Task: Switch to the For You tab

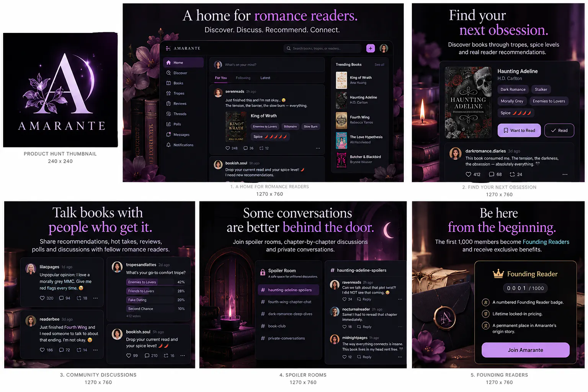Action: pos(221,78)
